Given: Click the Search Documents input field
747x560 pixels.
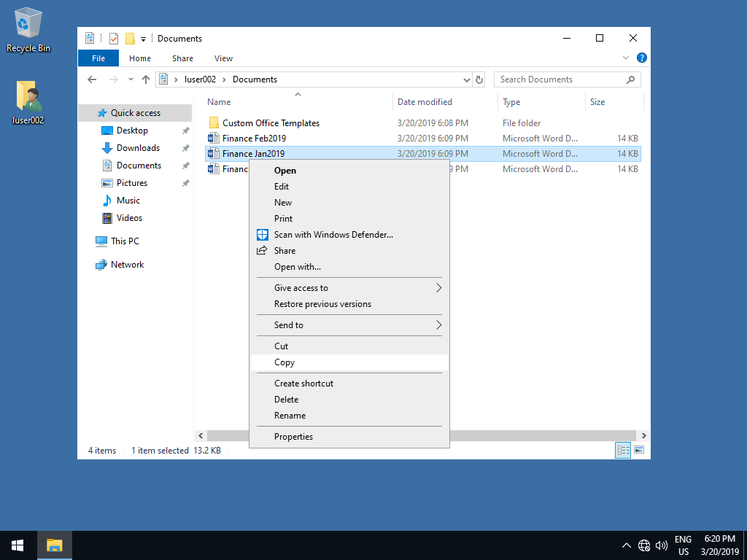Looking at the screenshot, I should point(560,79).
